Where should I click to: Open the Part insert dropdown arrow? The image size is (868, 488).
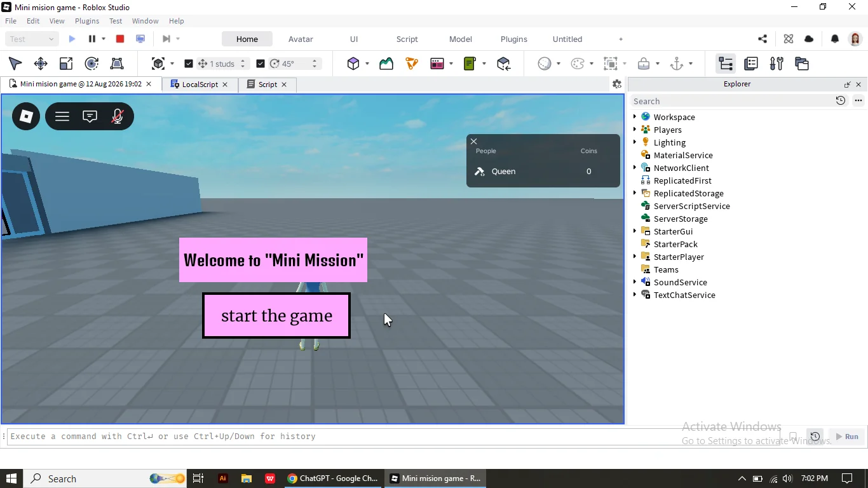click(x=367, y=64)
